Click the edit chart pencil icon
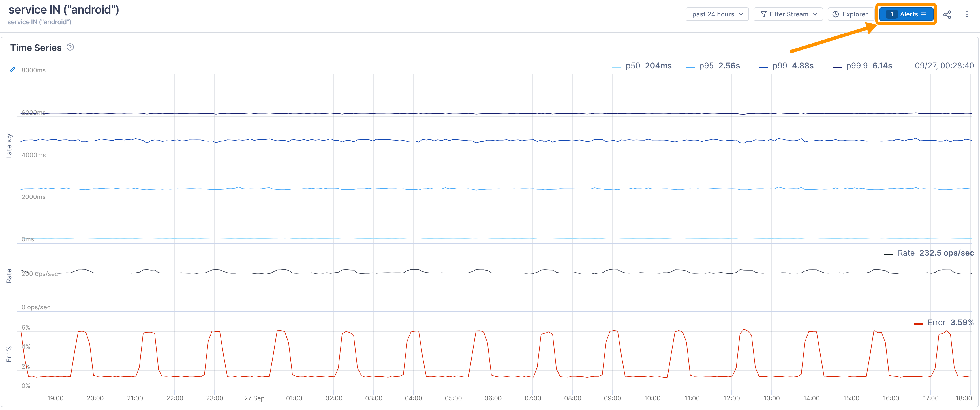Screen dimensions: 980x410 tap(11, 71)
